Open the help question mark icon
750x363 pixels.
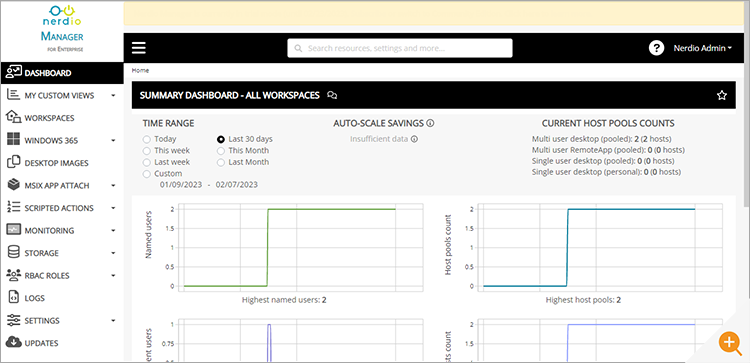tap(656, 48)
